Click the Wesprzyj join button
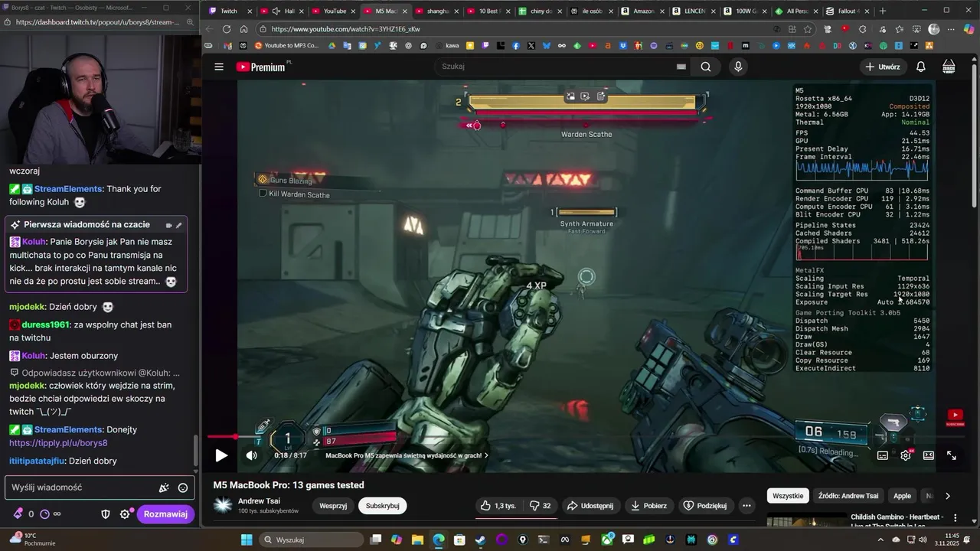The image size is (980, 551). point(333,506)
